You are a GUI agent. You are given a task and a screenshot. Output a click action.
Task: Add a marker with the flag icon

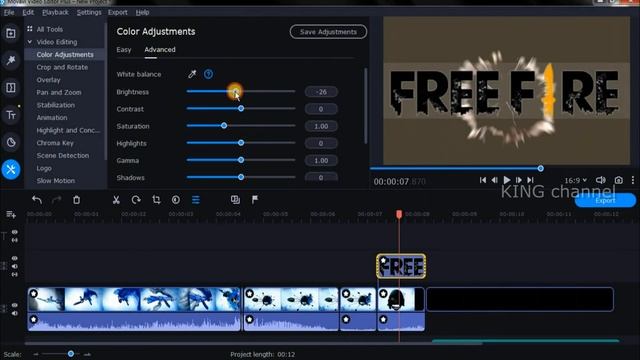point(255,200)
